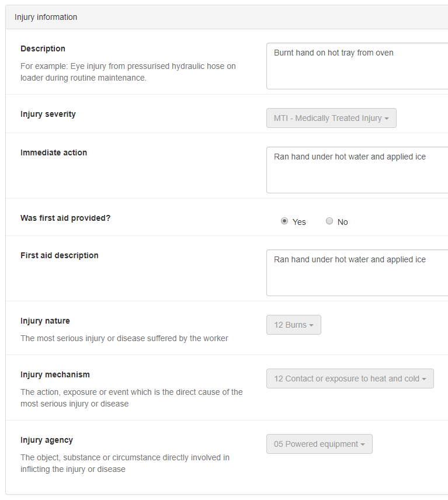Image resolution: width=448 pixels, height=500 pixels.
Task: Click into the First aid description field
Action: click(356, 272)
